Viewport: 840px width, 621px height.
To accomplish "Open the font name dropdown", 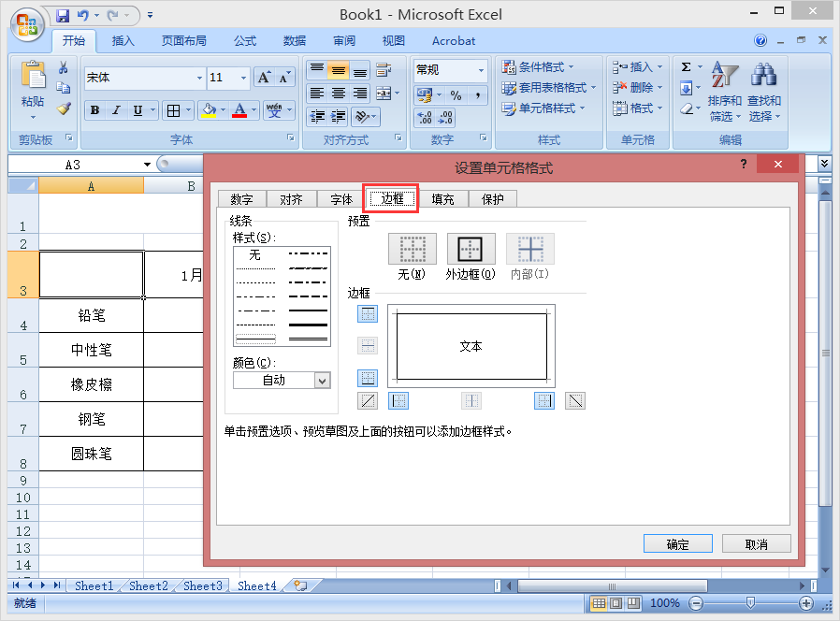I will [x=199, y=78].
